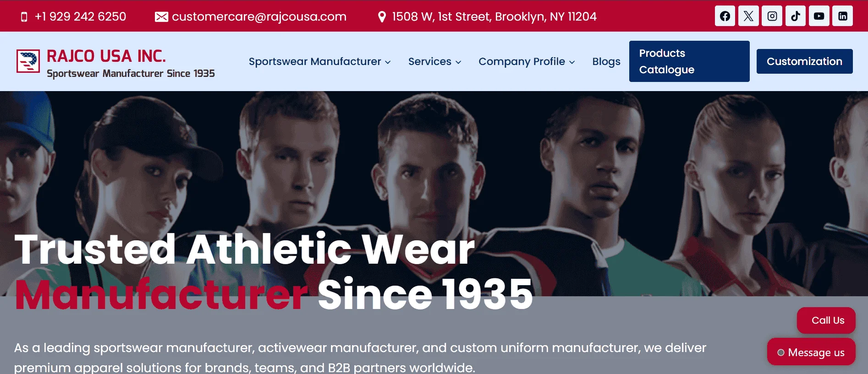The image size is (868, 374).
Task: Open the TikTok social icon
Action: point(796,16)
